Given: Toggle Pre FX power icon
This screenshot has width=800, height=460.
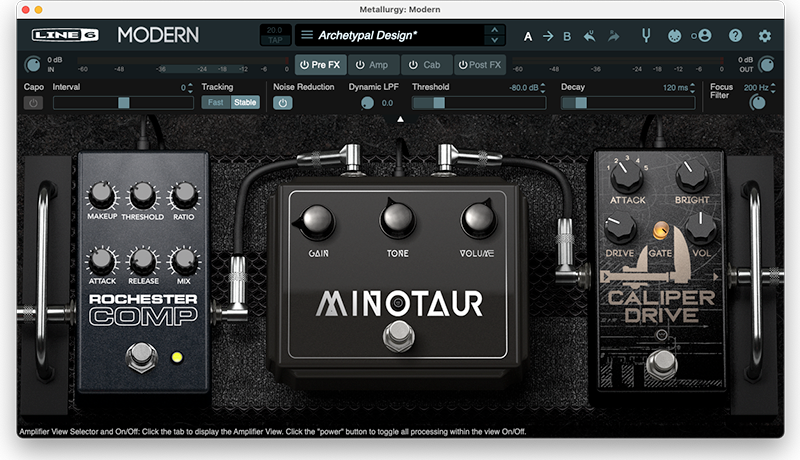Looking at the screenshot, I should coord(304,65).
